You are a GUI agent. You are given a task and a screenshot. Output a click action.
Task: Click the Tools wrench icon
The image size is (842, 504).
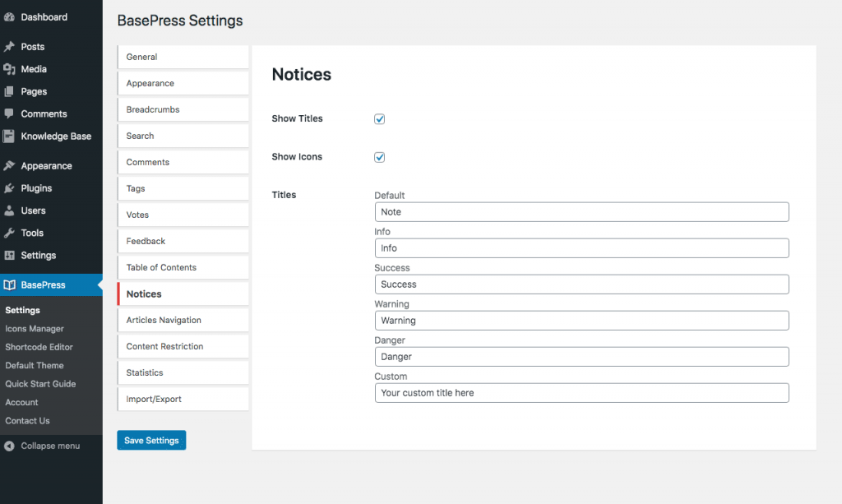(9, 233)
